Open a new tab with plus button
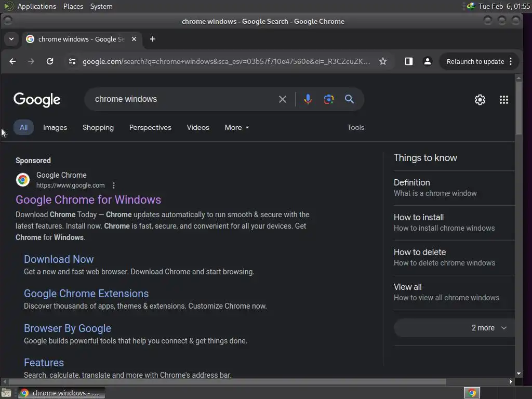The height and width of the screenshot is (399, 532). 153,39
